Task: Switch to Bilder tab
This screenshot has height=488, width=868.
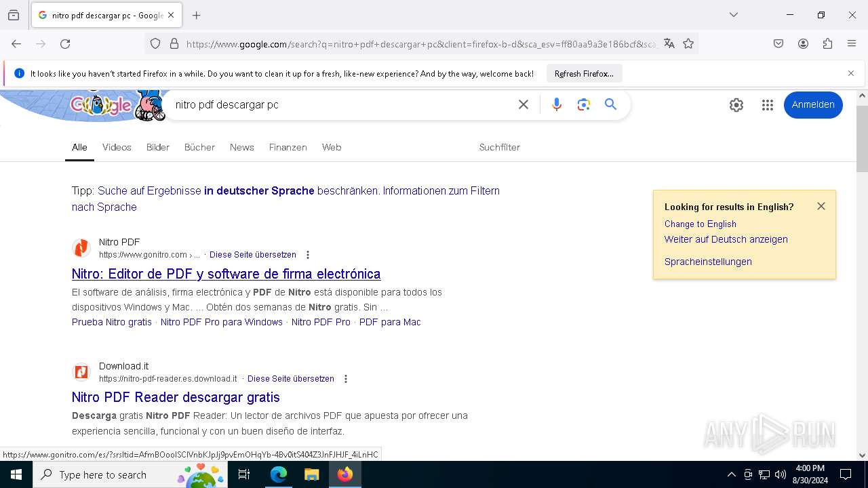Action: [x=158, y=147]
